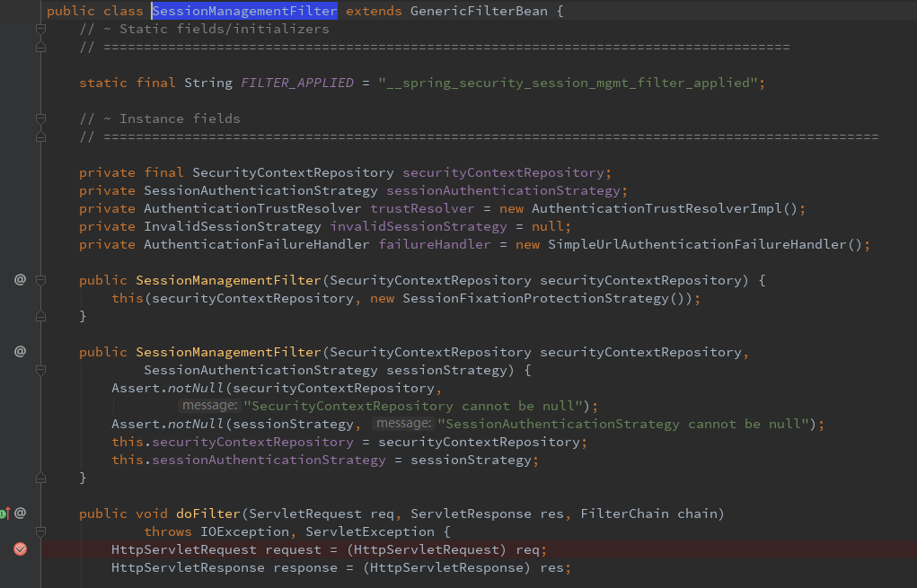This screenshot has width=917, height=588.
Task: Click ServletException in the throws clause
Action: [x=370, y=531]
